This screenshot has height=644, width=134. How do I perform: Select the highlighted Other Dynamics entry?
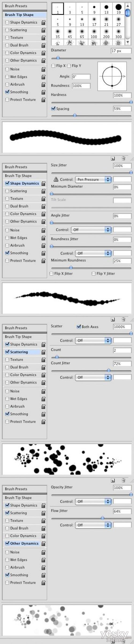click(25, 543)
